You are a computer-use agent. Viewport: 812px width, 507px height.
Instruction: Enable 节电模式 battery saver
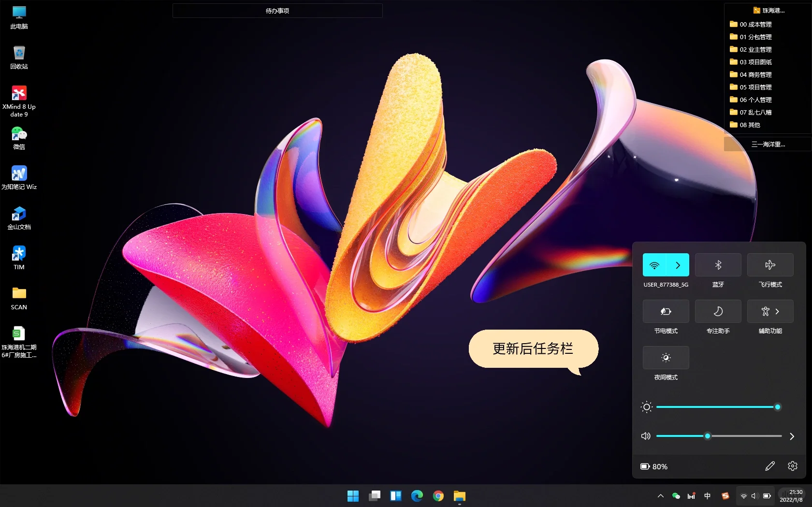pyautogui.click(x=666, y=311)
